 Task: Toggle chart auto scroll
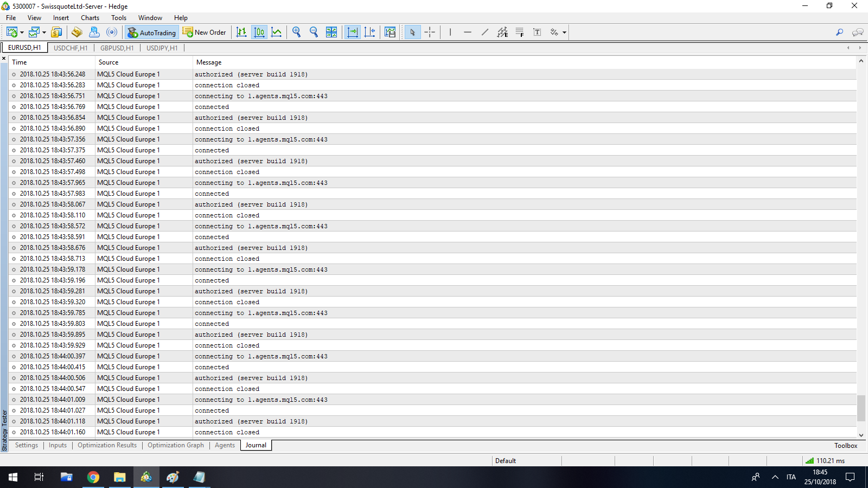353,33
